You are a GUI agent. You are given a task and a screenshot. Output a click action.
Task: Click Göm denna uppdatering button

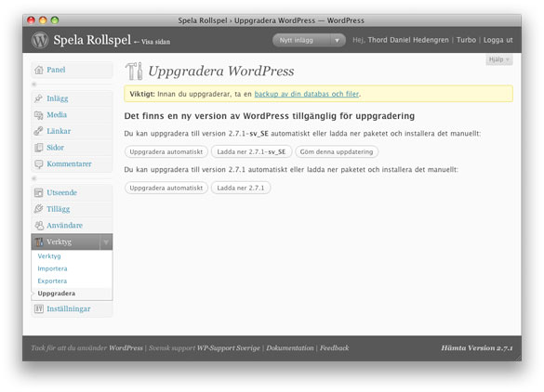coord(337,151)
